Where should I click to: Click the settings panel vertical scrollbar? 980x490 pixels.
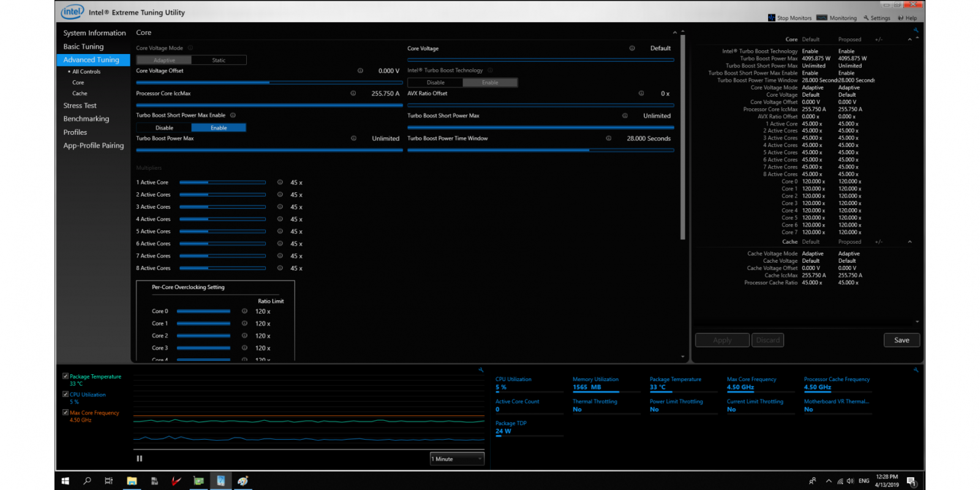683,138
